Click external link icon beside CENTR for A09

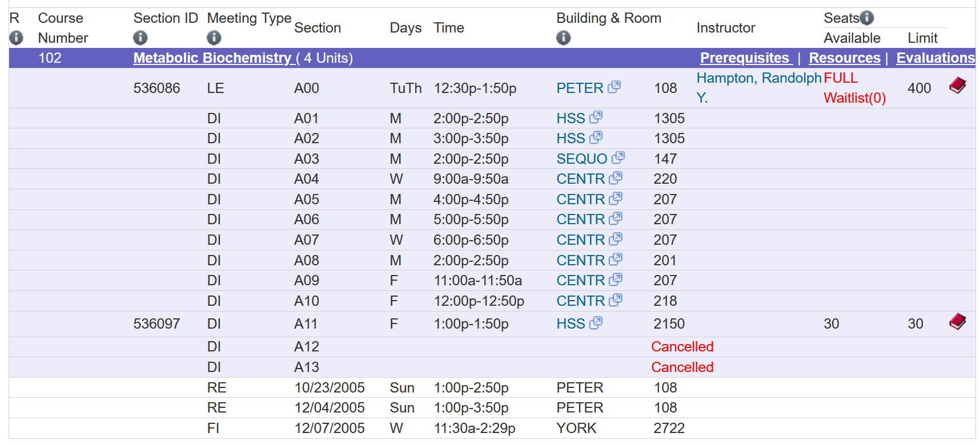coord(615,280)
